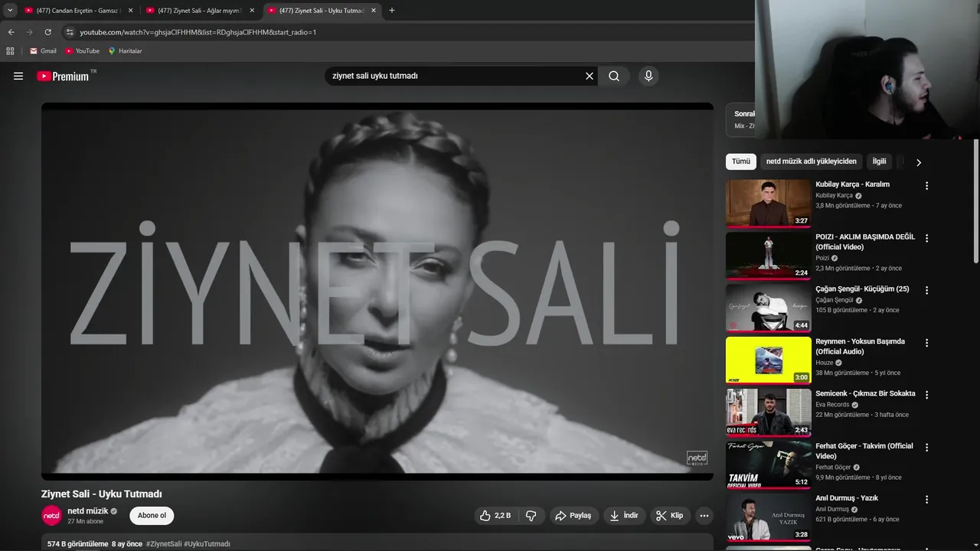Viewport: 980px width, 551px height.
Task: Open Ferhat Göçer Takvim video title
Action: [864, 451]
